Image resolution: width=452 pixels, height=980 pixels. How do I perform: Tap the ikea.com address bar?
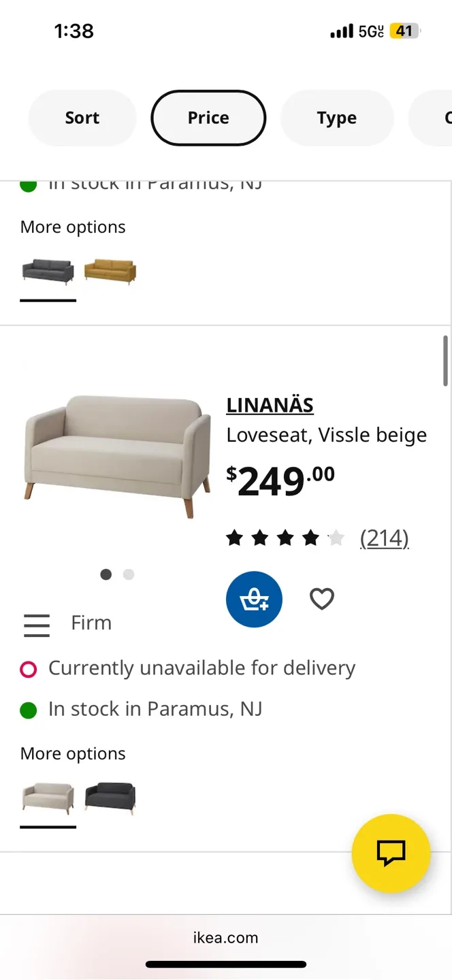226,937
